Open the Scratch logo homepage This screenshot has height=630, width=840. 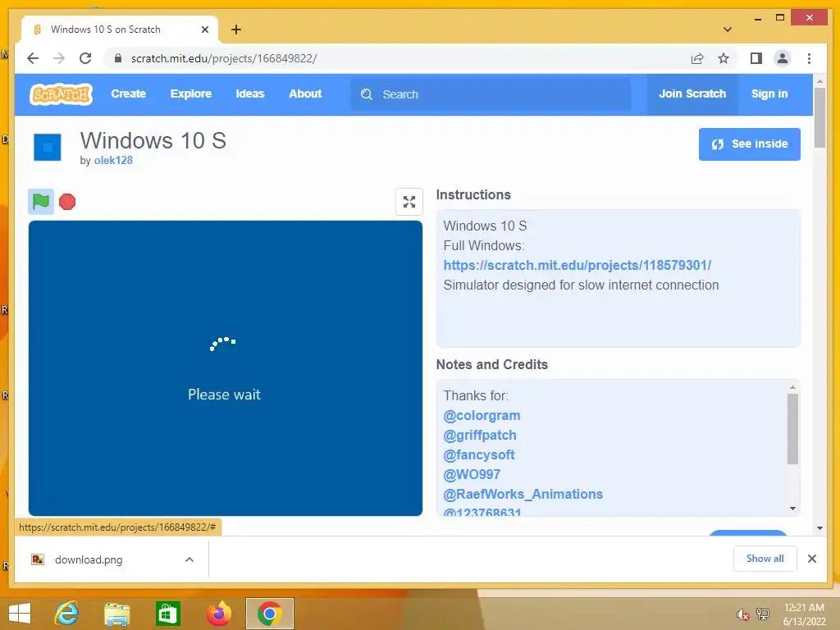[61, 94]
